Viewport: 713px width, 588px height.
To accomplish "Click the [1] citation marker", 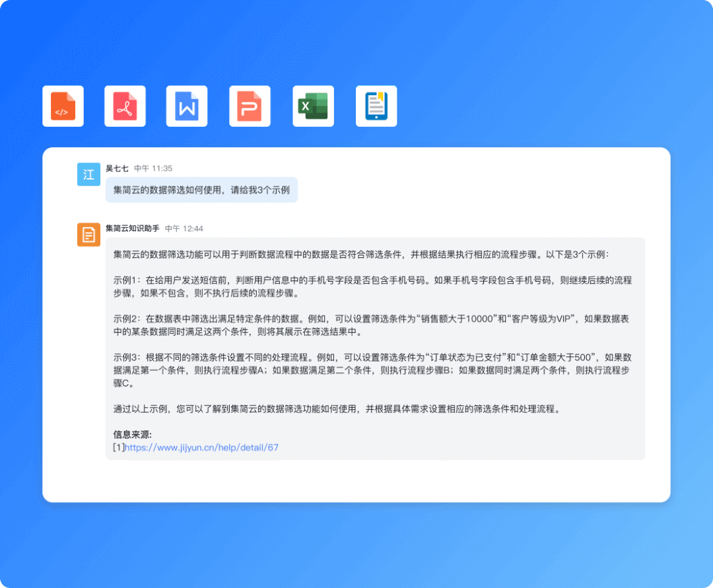I will tap(119, 447).
